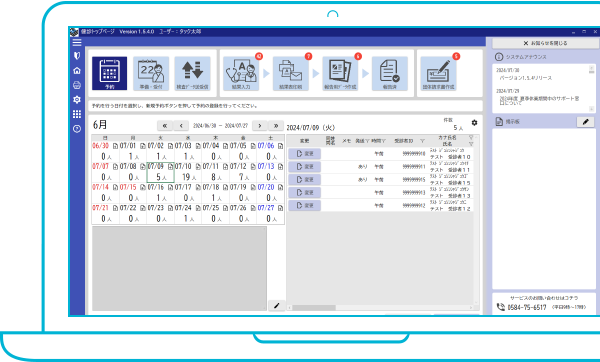Click 変更 button for テスト 受診者11
This screenshot has height=362, width=600.
[304, 167]
